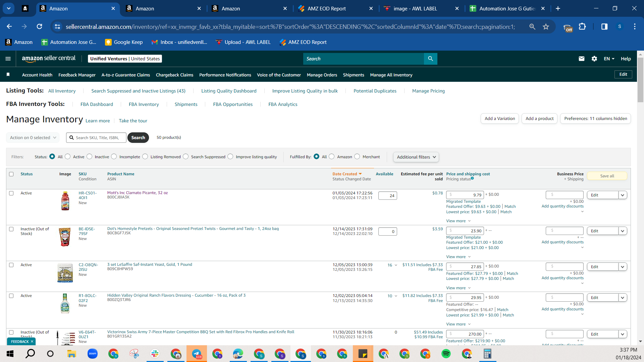Click the Pricing status info icon

(x=472, y=178)
